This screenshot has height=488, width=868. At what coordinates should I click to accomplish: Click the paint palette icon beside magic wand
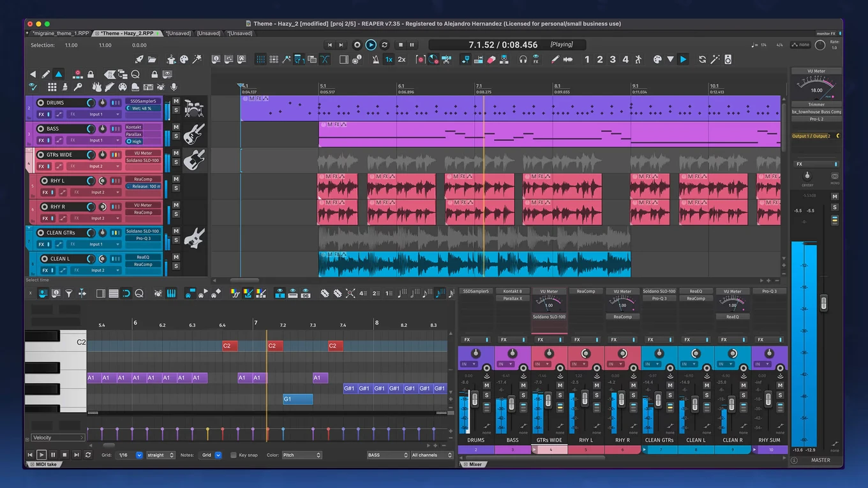click(x=184, y=59)
